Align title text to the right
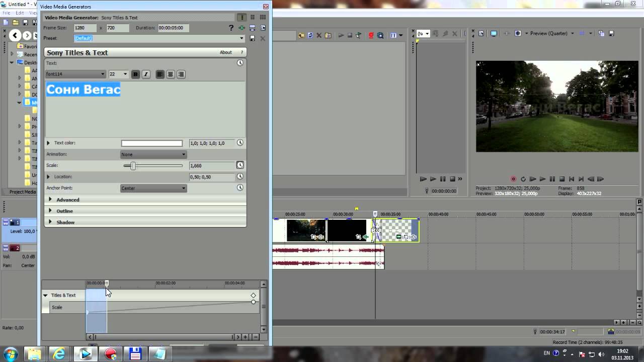644x362 pixels. point(181,74)
